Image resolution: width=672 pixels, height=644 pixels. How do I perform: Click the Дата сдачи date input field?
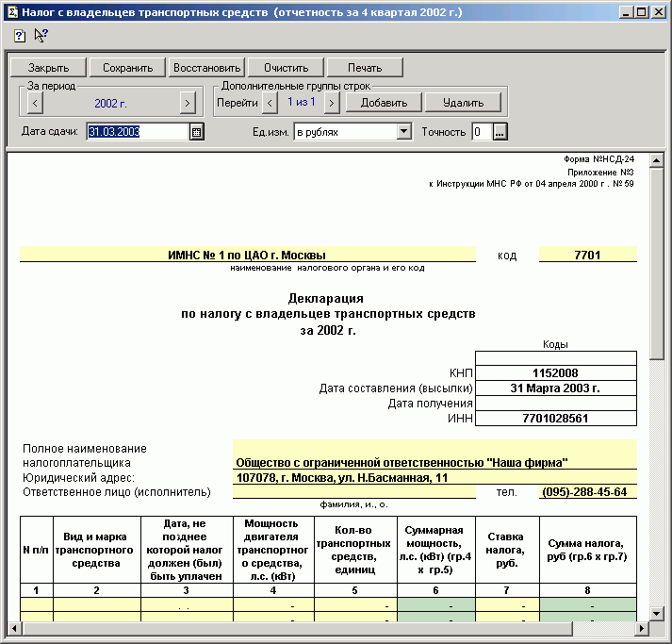[x=138, y=132]
